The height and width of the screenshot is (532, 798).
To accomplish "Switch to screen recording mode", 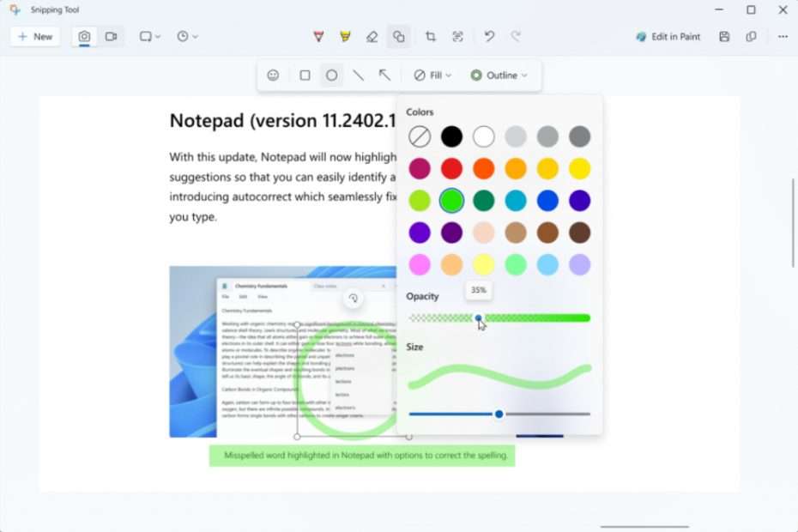I will 106,36.
